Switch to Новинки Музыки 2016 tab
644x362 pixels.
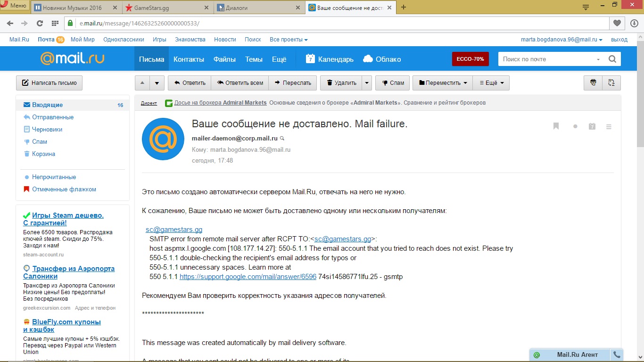pyautogui.click(x=75, y=8)
